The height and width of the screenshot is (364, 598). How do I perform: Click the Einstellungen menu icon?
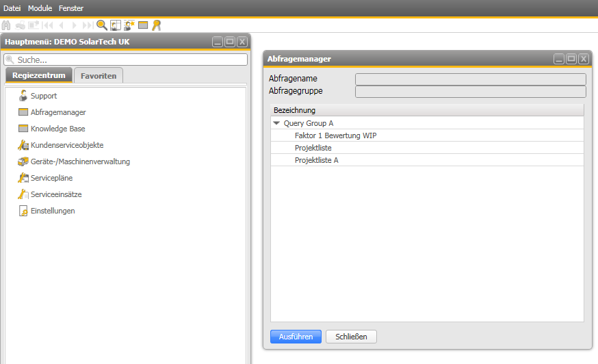(23, 211)
